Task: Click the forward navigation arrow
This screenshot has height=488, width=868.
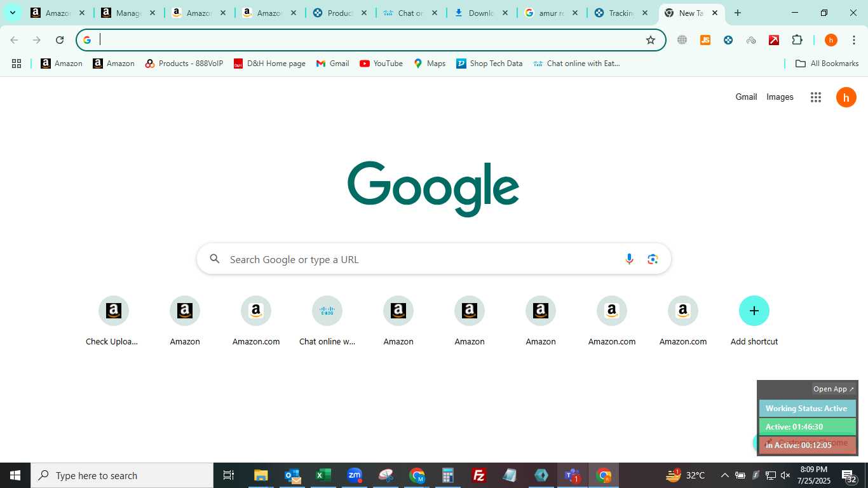Action: (37, 40)
